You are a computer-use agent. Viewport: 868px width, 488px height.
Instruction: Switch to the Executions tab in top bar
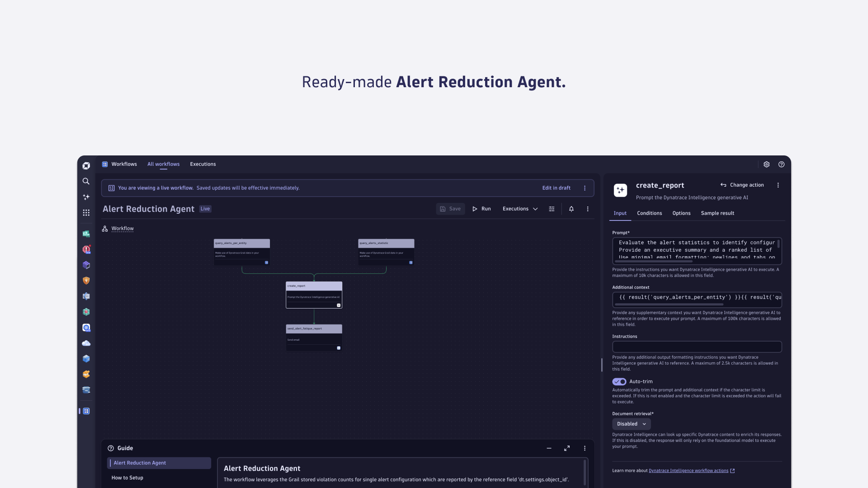203,164
